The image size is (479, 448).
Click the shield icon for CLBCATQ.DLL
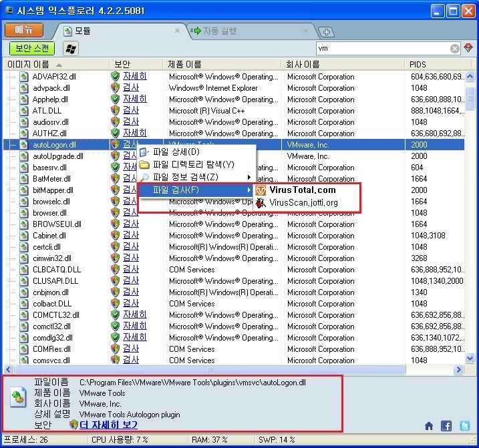click(115, 270)
